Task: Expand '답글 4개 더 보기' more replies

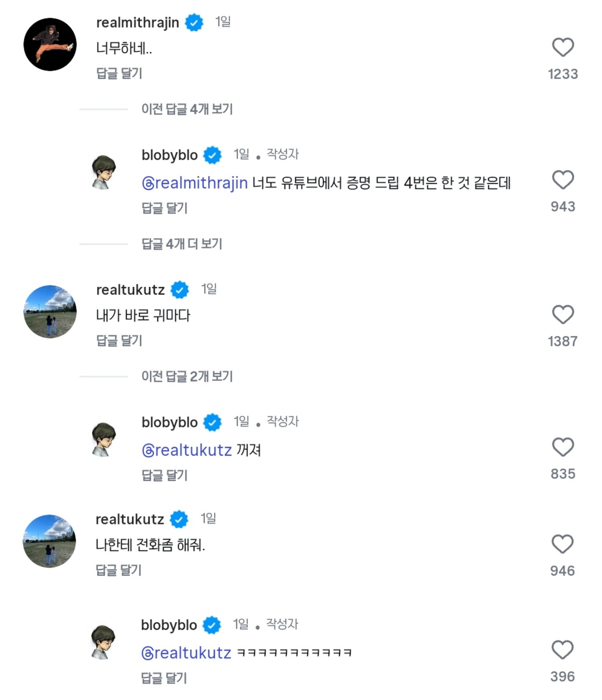Action: (182, 244)
